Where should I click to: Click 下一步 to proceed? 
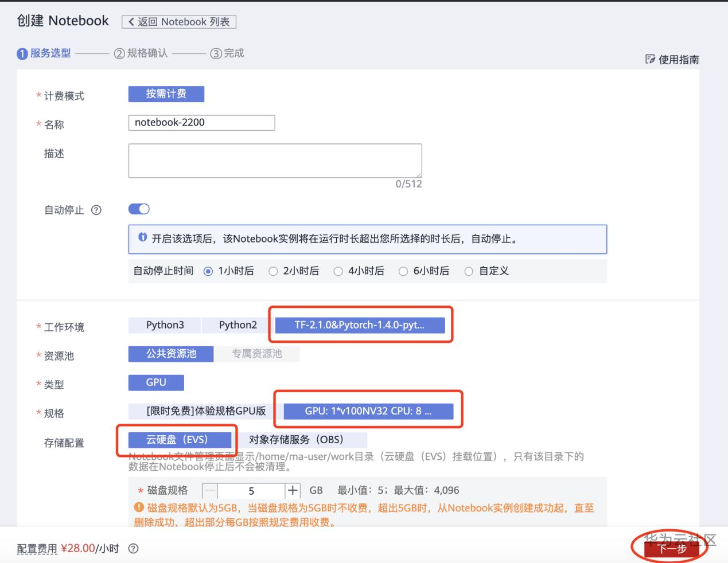pyautogui.click(x=672, y=549)
